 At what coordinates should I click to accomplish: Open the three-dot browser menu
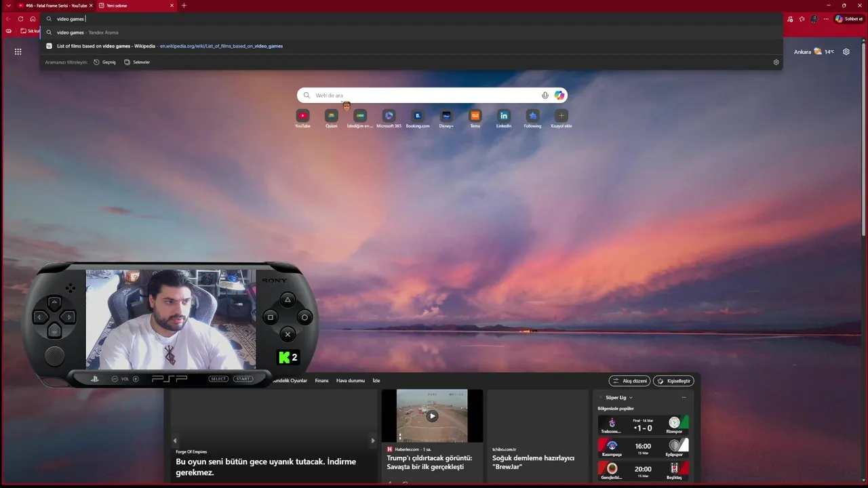click(826, 19)
